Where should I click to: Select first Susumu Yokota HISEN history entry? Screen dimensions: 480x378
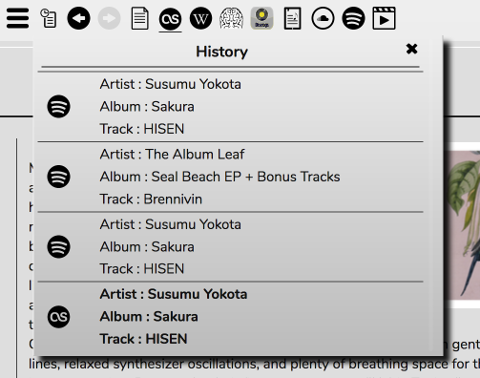coord(230,107)
